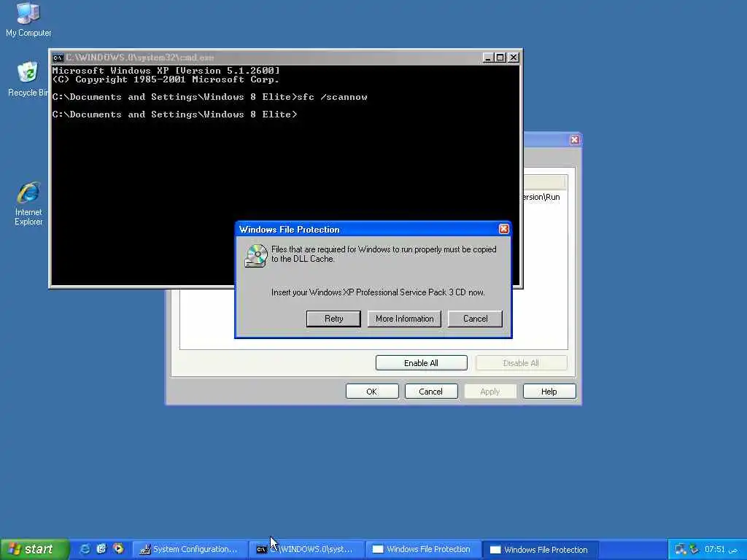
Task: Click Enable All in System Configuration
Action: coord(421,363)
